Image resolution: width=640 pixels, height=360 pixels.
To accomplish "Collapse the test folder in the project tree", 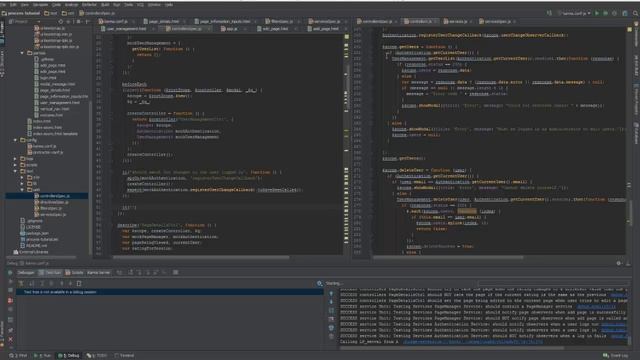I will click(x=16, y=171).
